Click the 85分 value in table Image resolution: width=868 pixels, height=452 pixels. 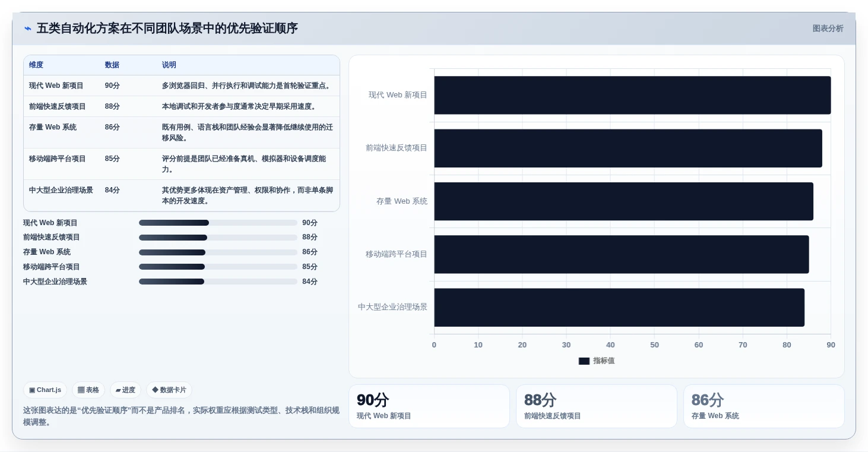(x=112, y=159)
